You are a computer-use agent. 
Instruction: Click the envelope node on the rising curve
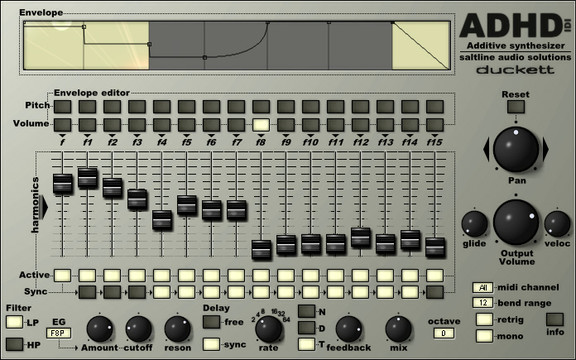[205, 57]
